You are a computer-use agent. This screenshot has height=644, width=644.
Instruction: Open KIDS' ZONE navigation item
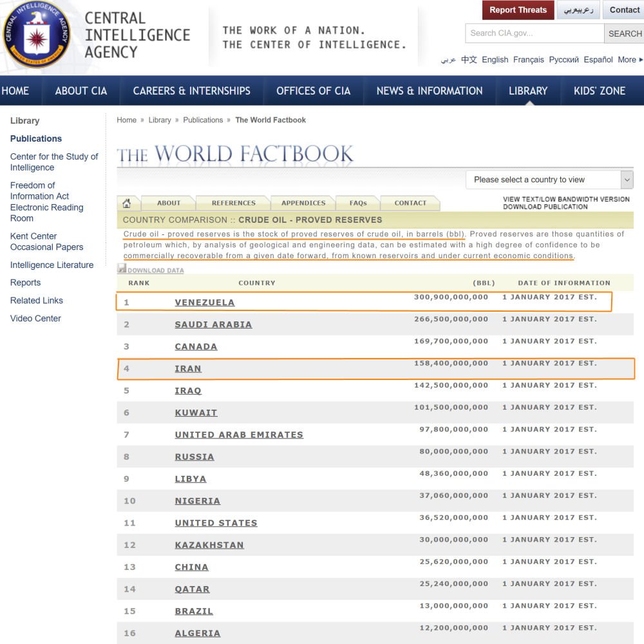pos(600,91)
